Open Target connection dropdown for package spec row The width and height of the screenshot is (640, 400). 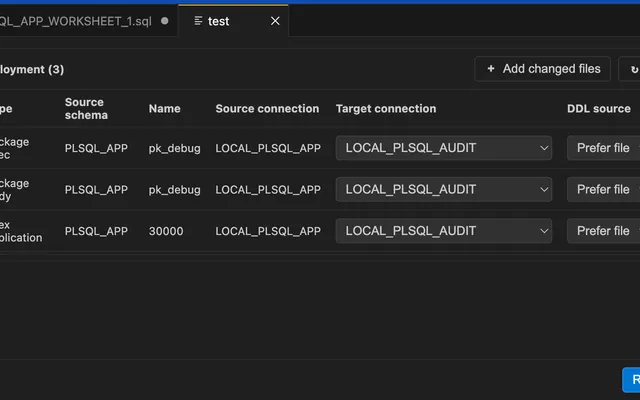point(444,148)
